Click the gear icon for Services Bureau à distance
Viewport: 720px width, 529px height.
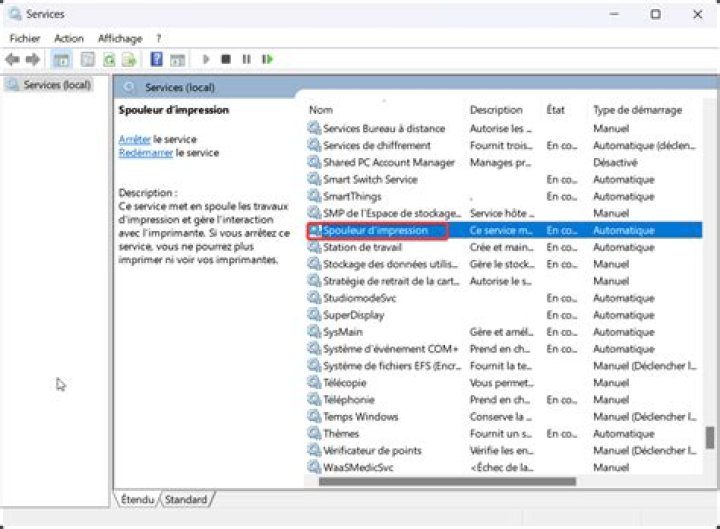pos(314,128)
